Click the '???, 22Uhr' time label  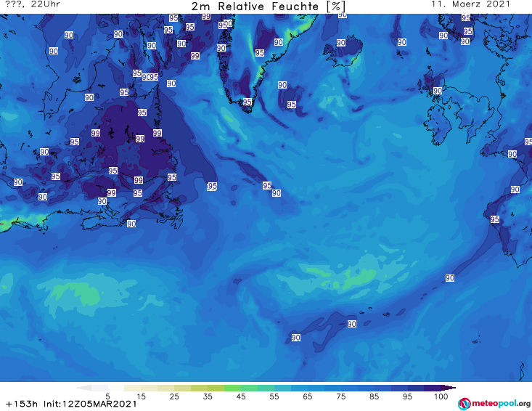[x=33, y=4]
